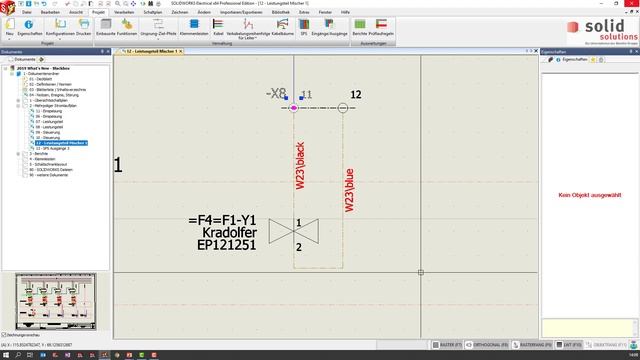The image size is (640, 360).
Task: Open Prüfaufregeln design rules
Action: click(x=381, y=27)
